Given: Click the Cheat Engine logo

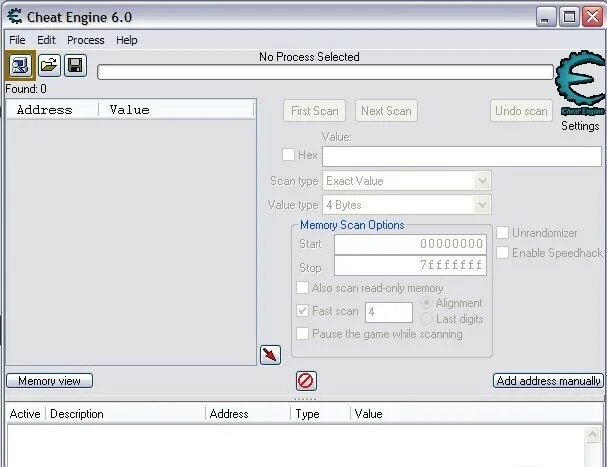Looking at the screenshot, I should click(x=581, y=83).
